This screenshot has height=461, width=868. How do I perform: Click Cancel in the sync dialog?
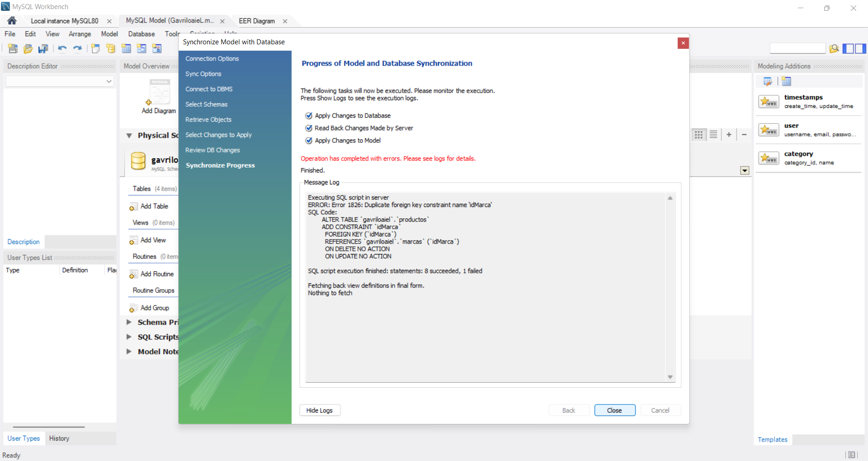point(660,410)
